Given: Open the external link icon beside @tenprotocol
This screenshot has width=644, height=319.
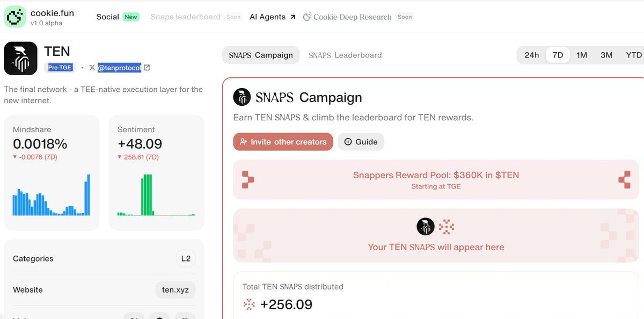Looking at the screenshot, I should (147, 68).
